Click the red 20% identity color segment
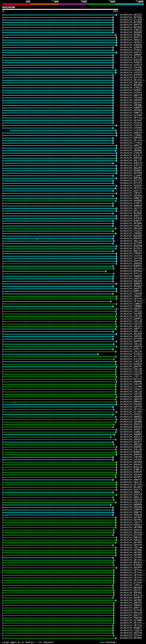Screen dimensions: 146x644 [16, 4]
